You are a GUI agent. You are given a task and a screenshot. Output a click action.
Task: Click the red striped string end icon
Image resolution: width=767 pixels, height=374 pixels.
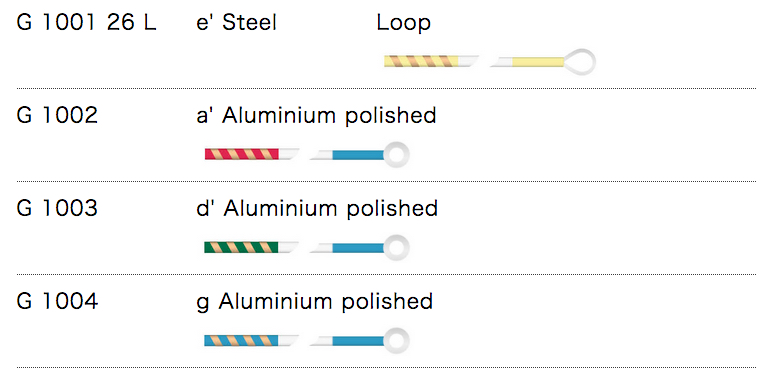(x=251, y=154)
